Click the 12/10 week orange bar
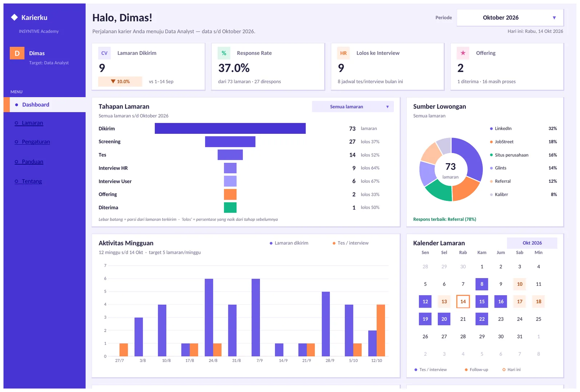This screenshot has height=392, width=580. 381,330
